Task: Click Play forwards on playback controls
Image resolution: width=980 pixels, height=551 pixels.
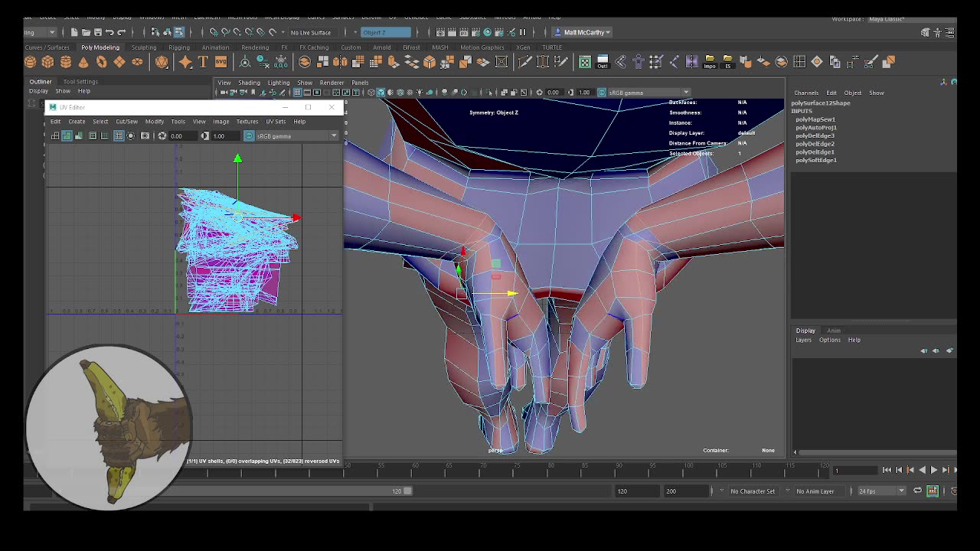Action: [x=933, y=470]
